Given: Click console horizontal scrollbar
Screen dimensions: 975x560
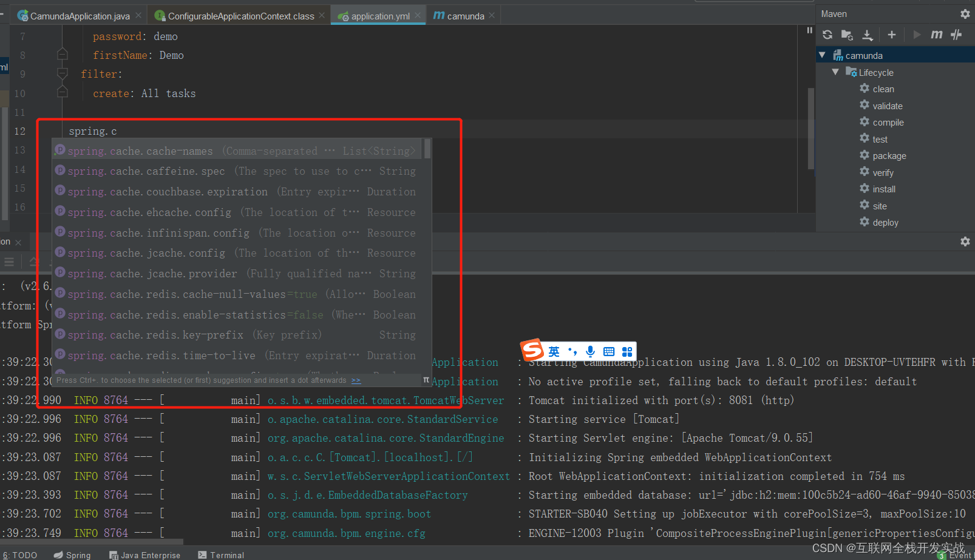Looking at the screenshot, I should [x=92, y=541].
